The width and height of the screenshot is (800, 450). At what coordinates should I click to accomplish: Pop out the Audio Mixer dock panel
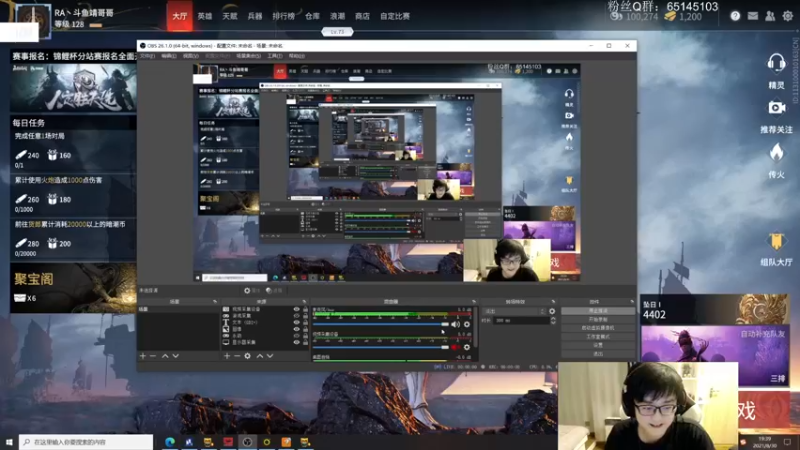pyautogui.click(x=474, y=302)
